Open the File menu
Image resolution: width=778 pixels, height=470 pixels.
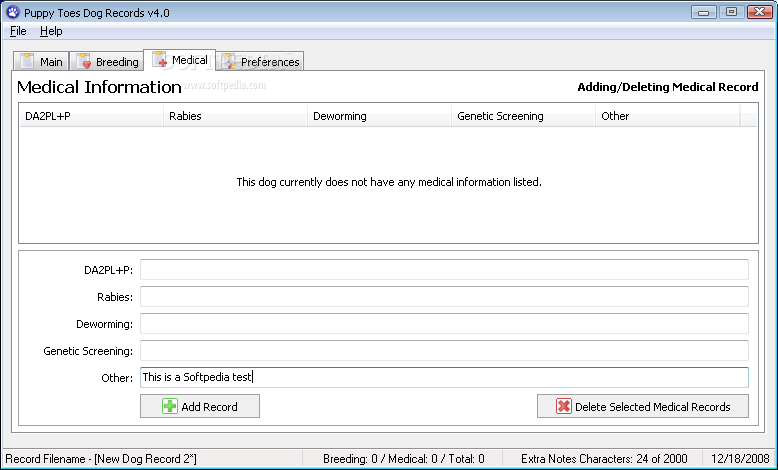click(18, 31)
